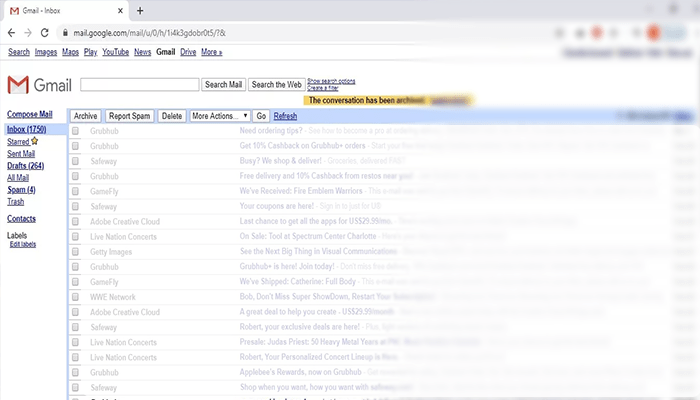700x400 pixels.
Task: Click 'Show search options' link
Action: [x=331, y=80]
